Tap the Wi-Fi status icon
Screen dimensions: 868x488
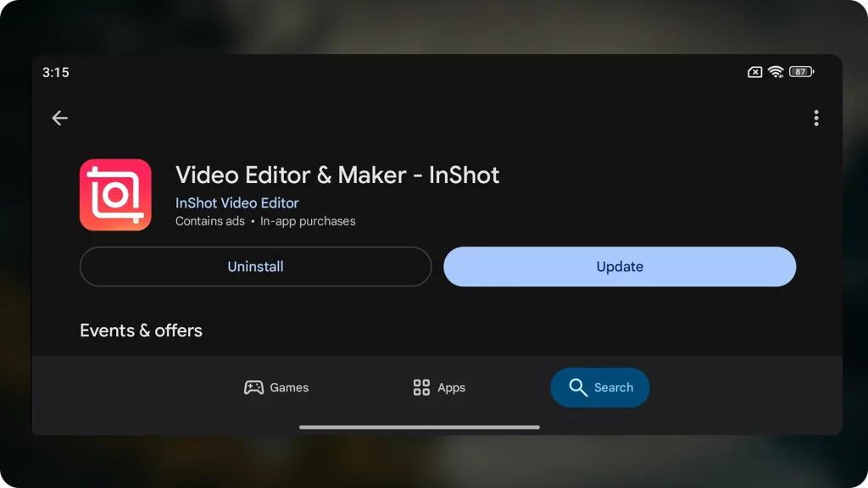(x=776, y=73)
